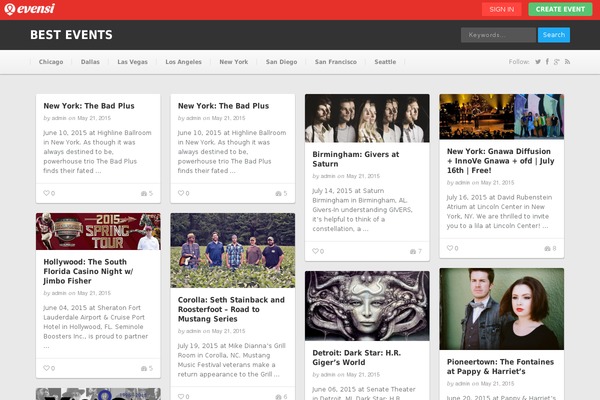The width and height of the screenshot is (600, 400).
Task: Select the New York city tab
Action: click(x=234, y=62)
